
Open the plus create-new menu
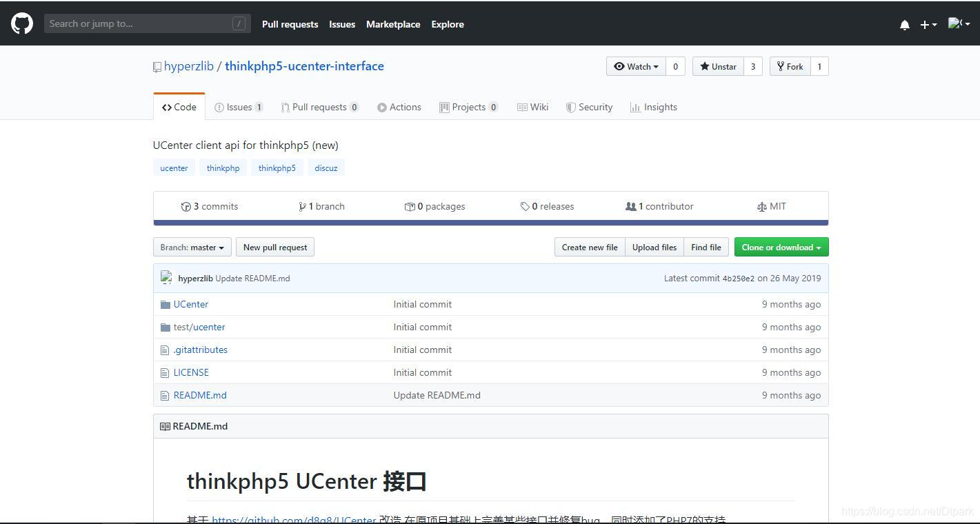tap(928, 25)
